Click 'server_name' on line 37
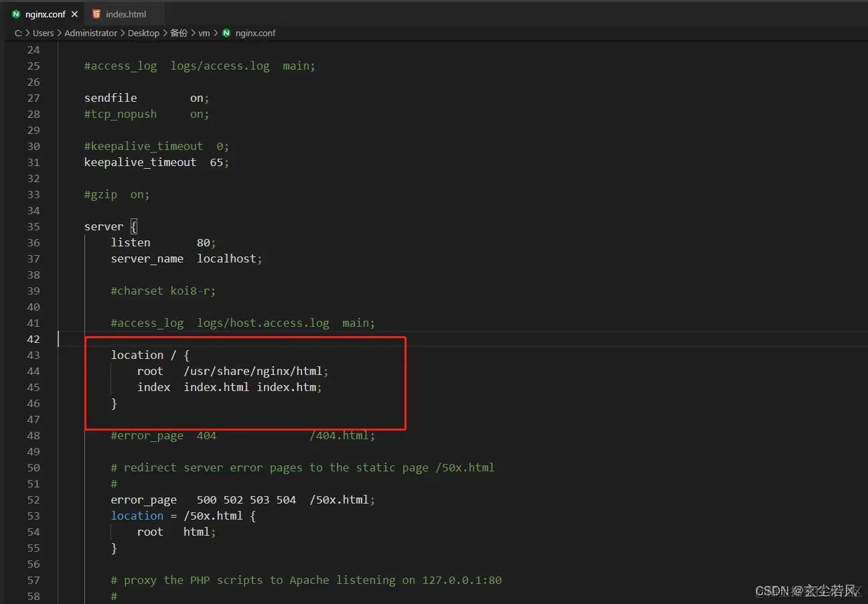 click(x=147, y=258)
